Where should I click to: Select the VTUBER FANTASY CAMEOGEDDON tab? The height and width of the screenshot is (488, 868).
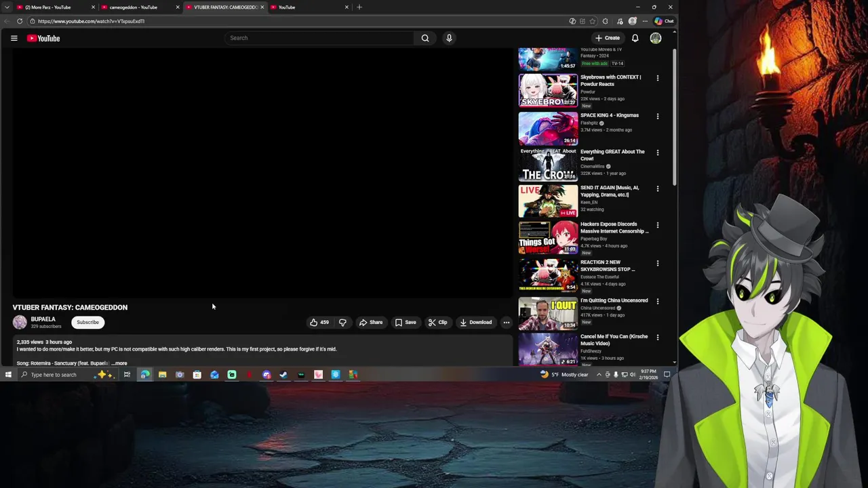tap(225, 7)
